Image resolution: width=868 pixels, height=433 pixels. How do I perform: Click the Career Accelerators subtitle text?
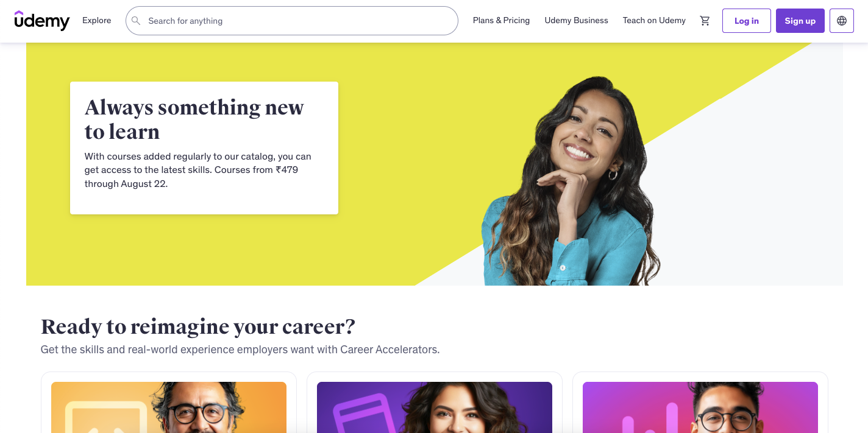240,350
